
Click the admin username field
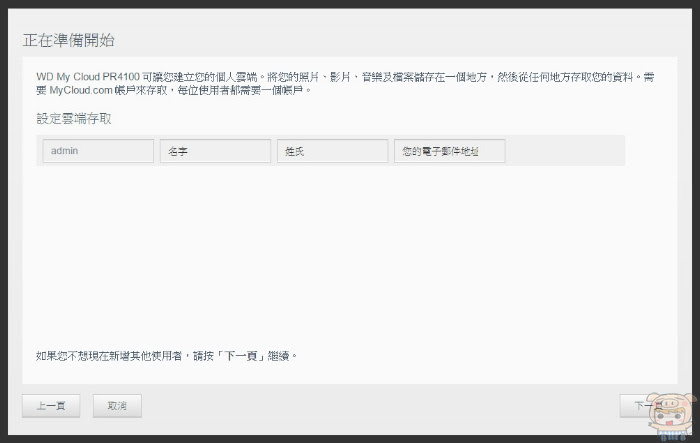(x=98, y=151)
